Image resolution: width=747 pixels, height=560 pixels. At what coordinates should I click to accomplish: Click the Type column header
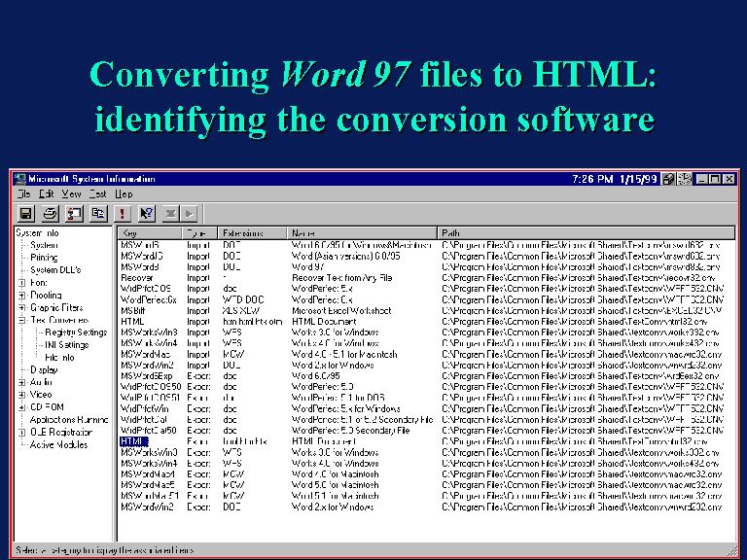[x=199, y=233]
